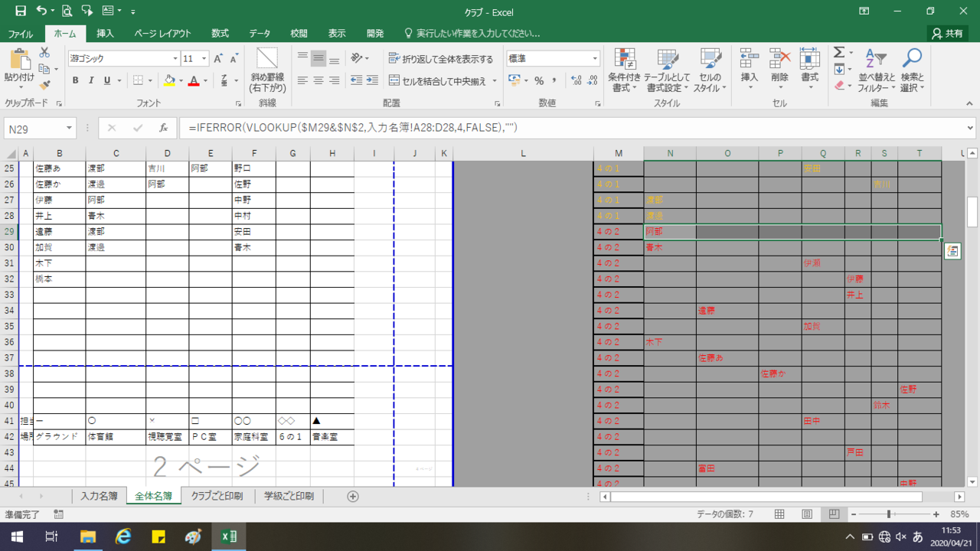Viewport: 980px width, 551px height.
Task: Open 並べ替えとフィルター dropdown
Action: [x=876, y=70]
